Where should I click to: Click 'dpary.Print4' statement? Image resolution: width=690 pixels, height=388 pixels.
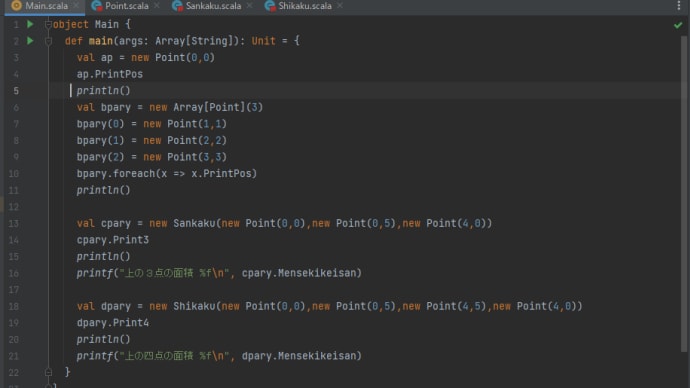pos(113,323)
